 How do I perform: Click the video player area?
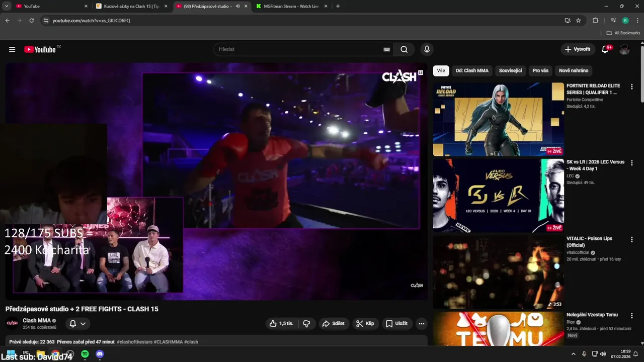pos(216,181)
